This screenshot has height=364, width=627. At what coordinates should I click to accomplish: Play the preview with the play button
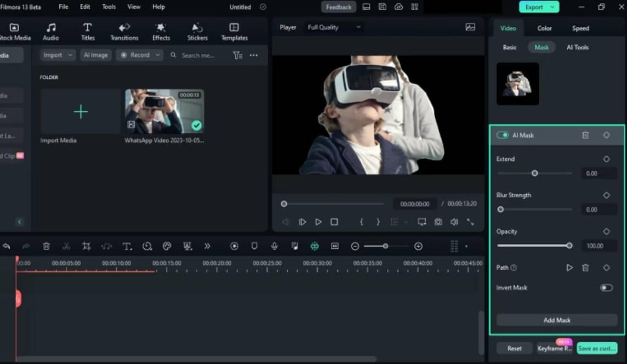click(318, 221)
